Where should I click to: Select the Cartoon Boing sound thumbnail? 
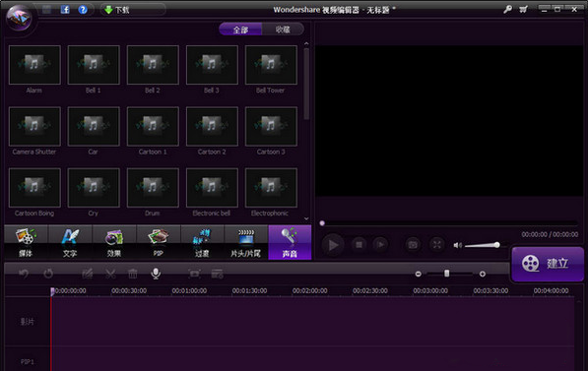(x=34, y=188)
